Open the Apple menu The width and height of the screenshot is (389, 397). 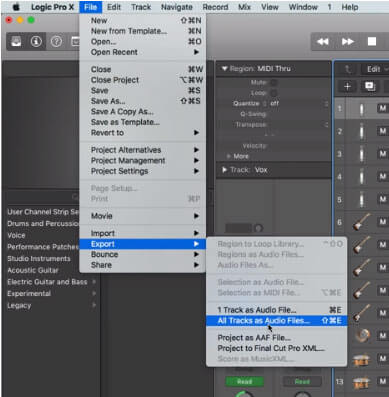(16, 7)
